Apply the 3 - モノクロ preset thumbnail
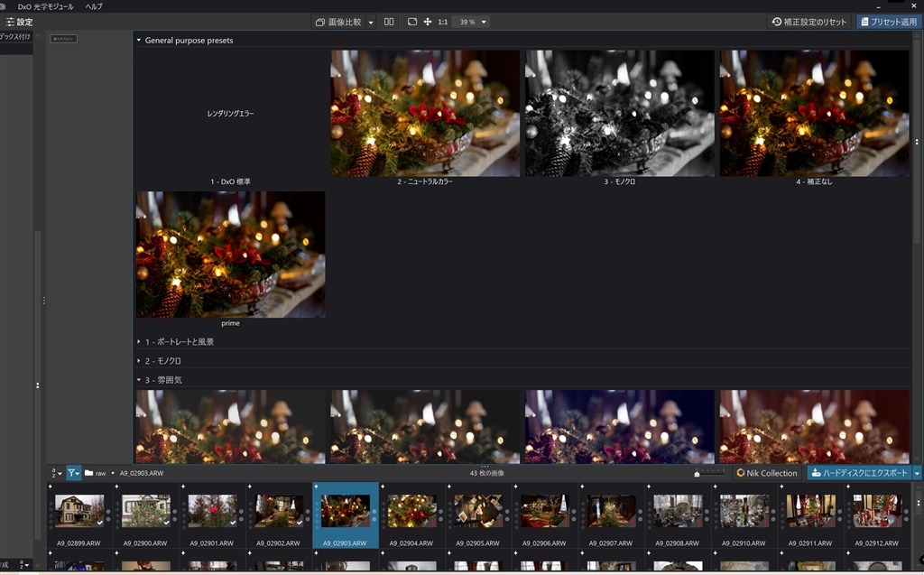Viewport: 924px width, 575px height. click(x=619, y=113)
